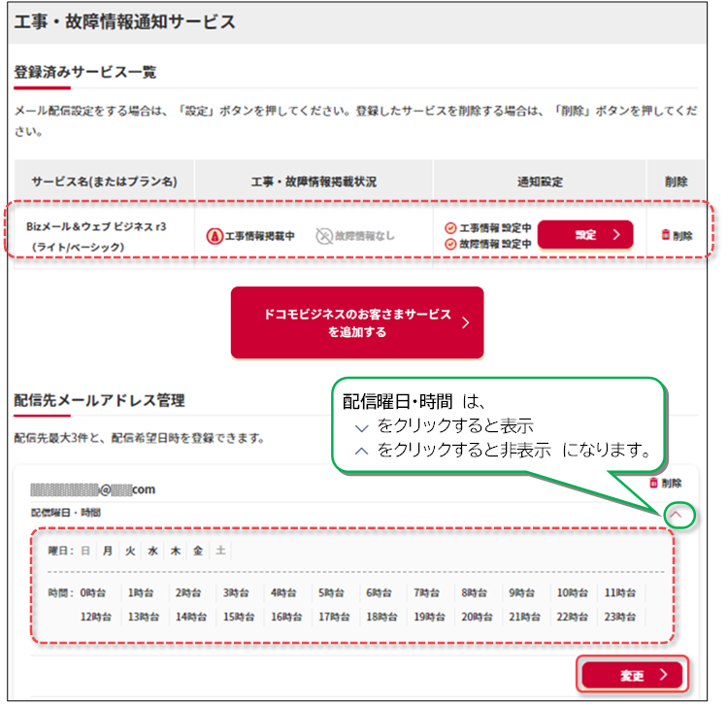728x707 pixels.
Task: Click the サービス名(またはプラン名) column header
Action: [105, 182]
